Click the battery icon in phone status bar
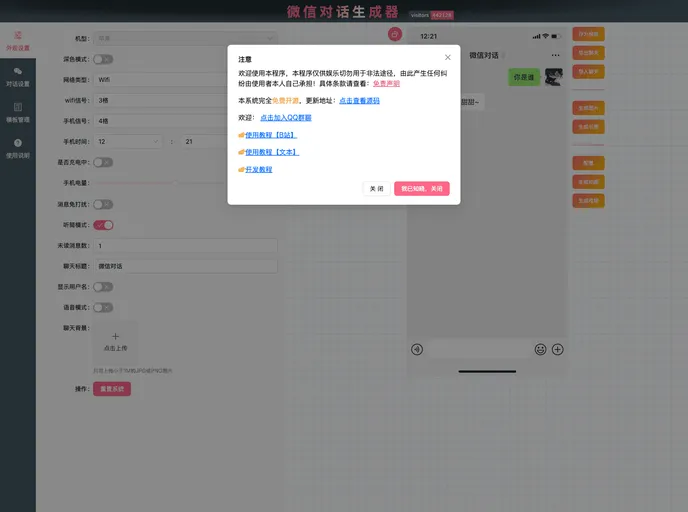 click(556, 36)
